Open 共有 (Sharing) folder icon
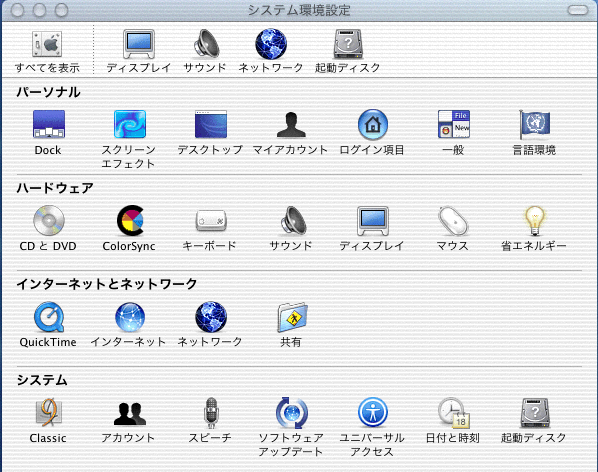598x472 pixels. click(x=292, y=317)
